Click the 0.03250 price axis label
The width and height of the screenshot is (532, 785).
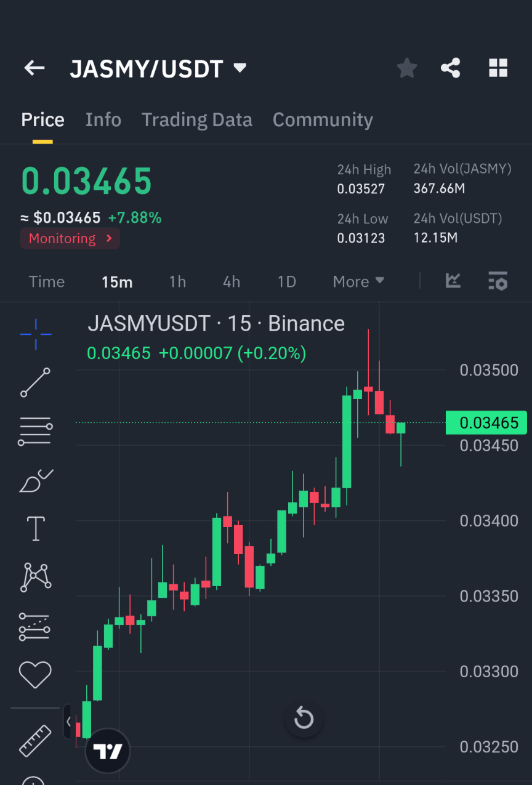point(490,747)
